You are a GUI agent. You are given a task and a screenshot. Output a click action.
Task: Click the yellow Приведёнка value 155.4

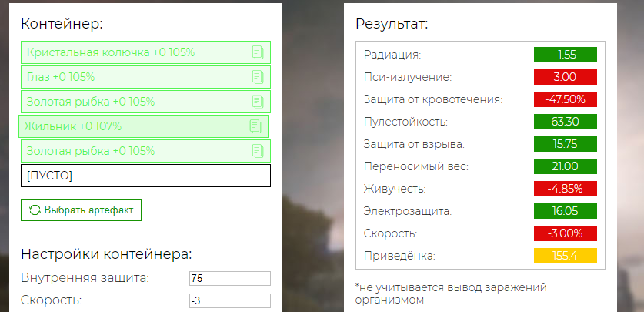tap(566, 256)
